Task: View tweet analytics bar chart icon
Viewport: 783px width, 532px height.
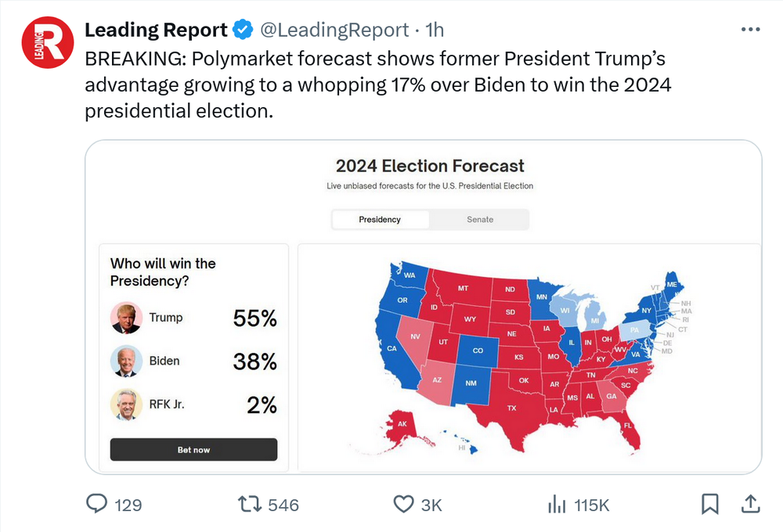Action: pyautogui.click(x=557, y=505)
